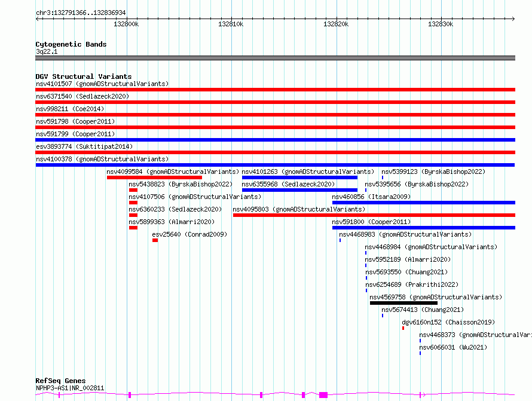Click the dgv6160n152 Chaisson2019 label
Screen dimensions: 532x401
(448, 322)
